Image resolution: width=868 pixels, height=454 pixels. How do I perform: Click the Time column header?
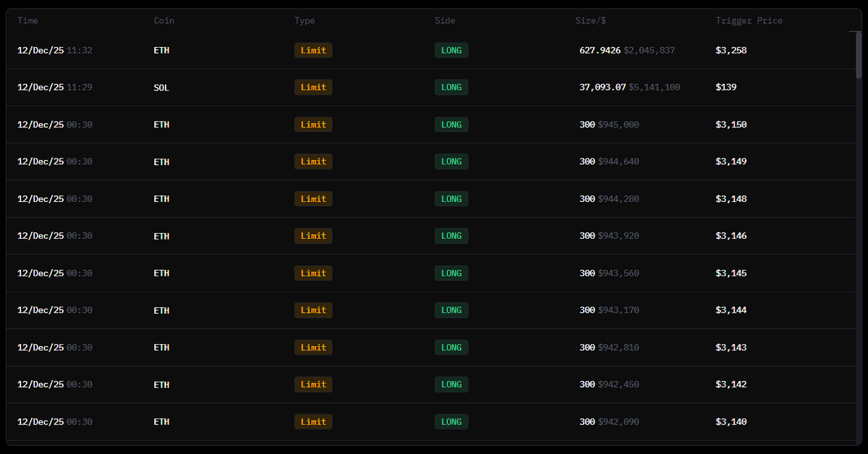(x=27, y=21)
